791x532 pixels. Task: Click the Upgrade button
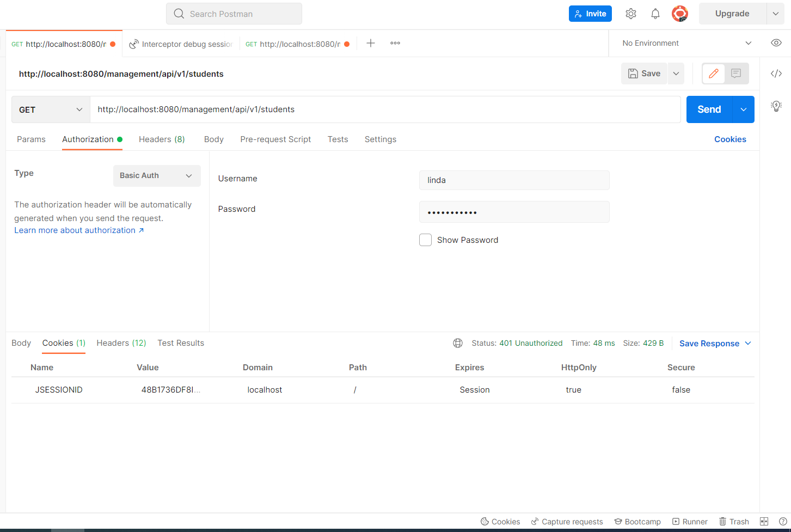click(x=732, y=14)
